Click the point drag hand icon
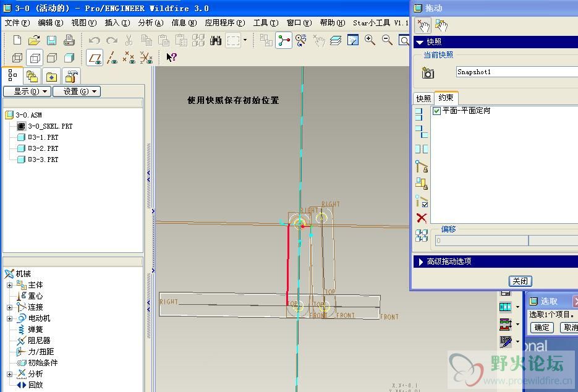 (423, 25)
